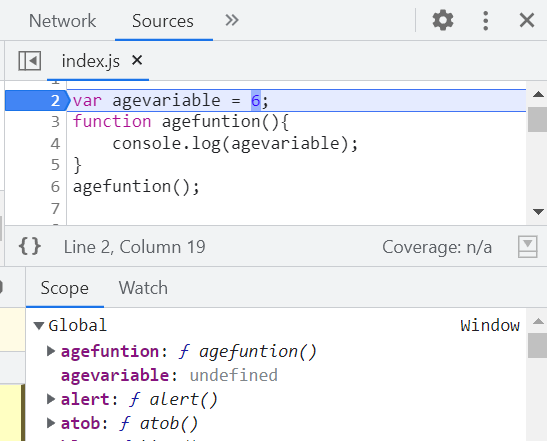Screen dimensions: 547x441
Task: Show more tabs with double chevron
Action: (232, 20)
